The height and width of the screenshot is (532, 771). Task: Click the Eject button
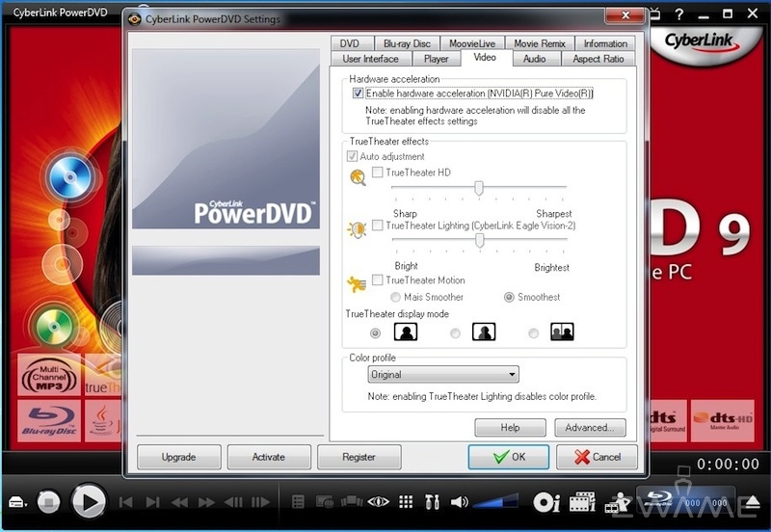pyautogui.click(x=753, y=502)
